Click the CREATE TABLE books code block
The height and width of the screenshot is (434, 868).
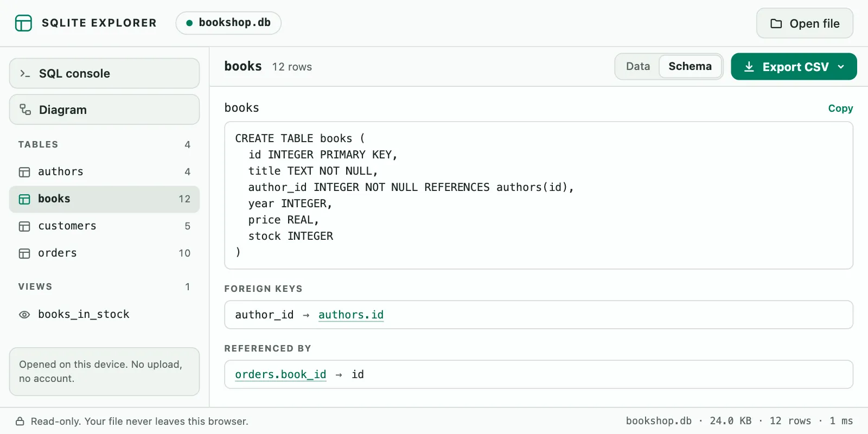pyautogui.click(x=539, y=195)
